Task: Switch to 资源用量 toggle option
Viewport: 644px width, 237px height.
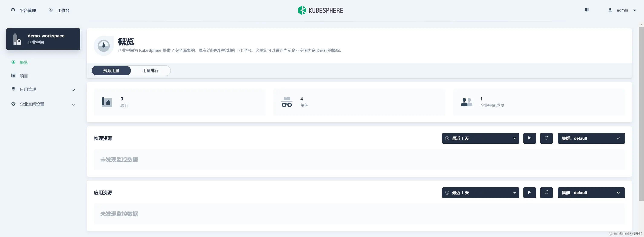Action: coord(111,71)
